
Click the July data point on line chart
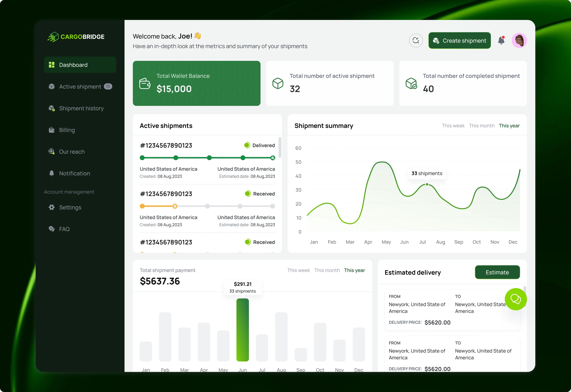427,184
